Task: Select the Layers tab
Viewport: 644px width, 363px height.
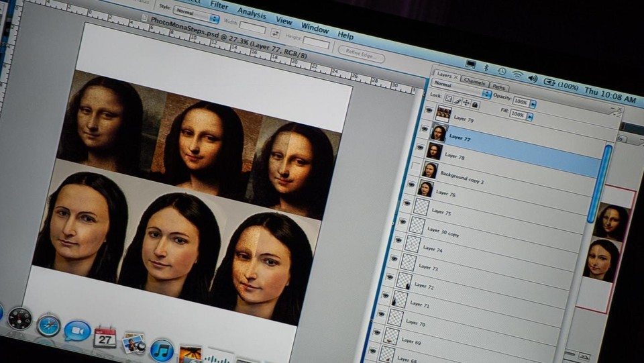Action: (x=447, y=76)
